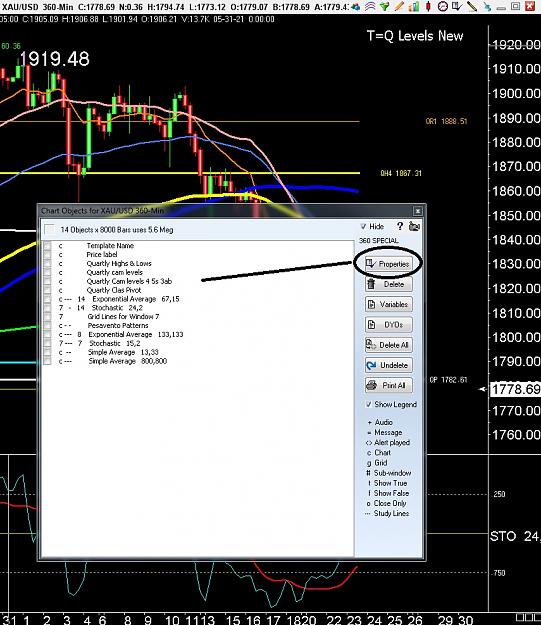Check the box beside Template Name
Screen dimensions: 541x625
47,246
